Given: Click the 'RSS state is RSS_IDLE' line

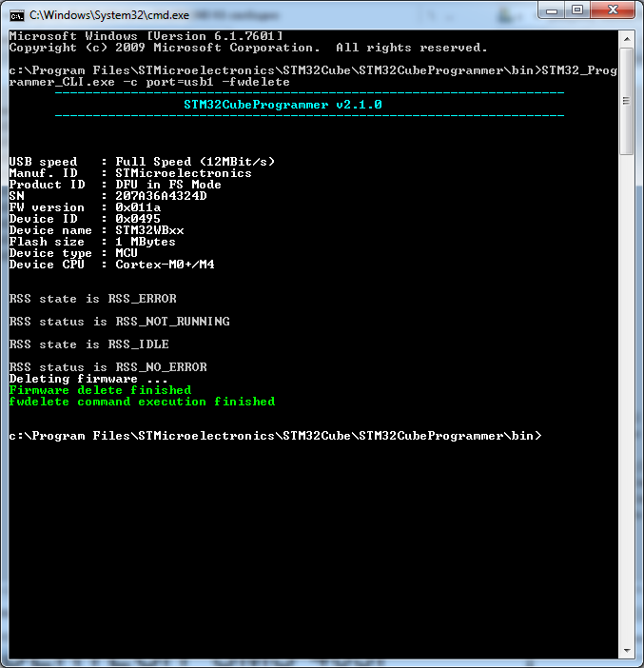Looking at the screenshot, I should [x=88, y=344].
